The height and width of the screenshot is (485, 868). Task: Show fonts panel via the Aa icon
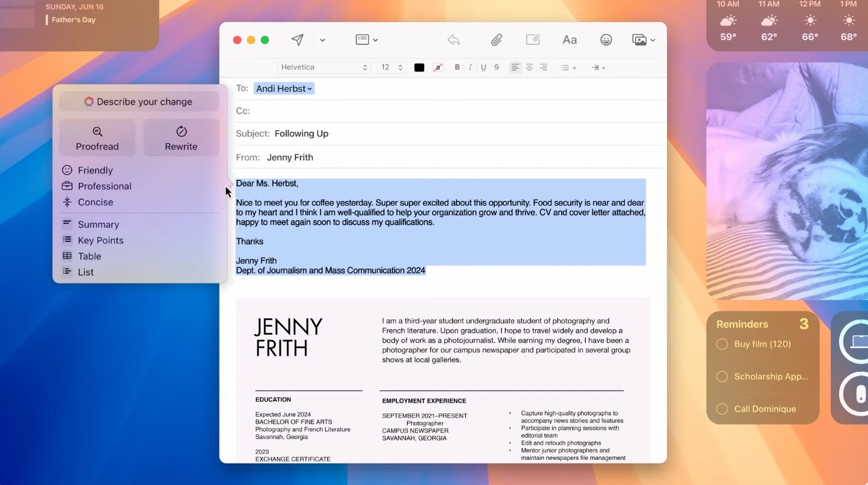coord(569,39)
